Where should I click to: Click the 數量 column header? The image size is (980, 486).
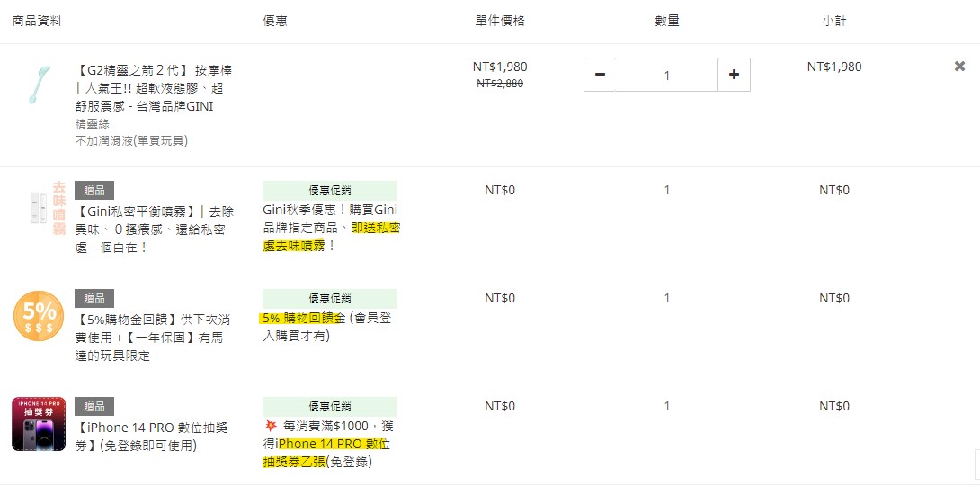(667, 21)
